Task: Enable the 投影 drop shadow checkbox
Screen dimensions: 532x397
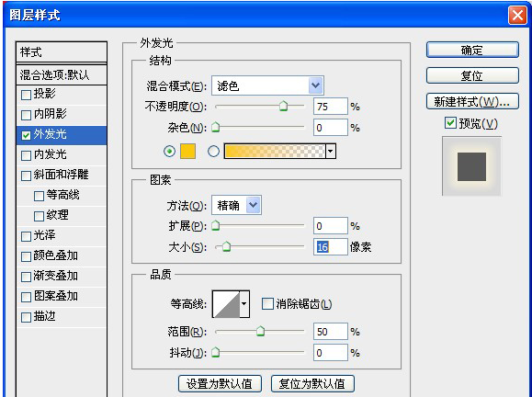Action: (x=26, y=95)
